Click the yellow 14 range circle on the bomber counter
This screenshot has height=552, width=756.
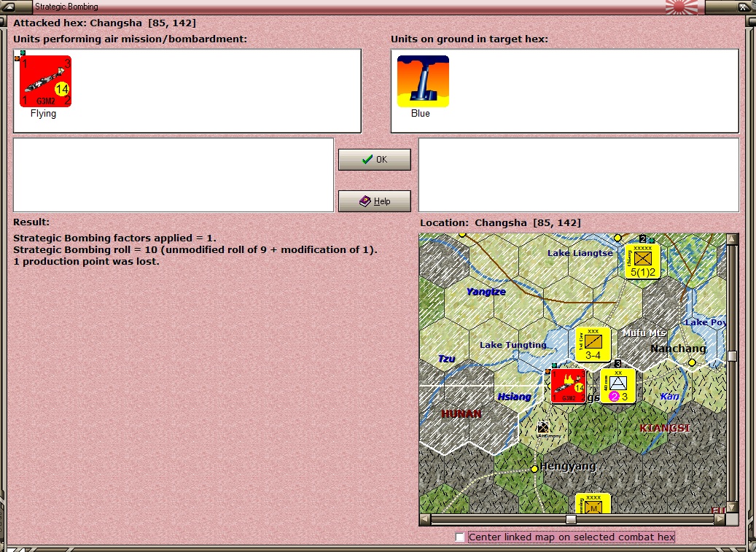pos(62,89)
